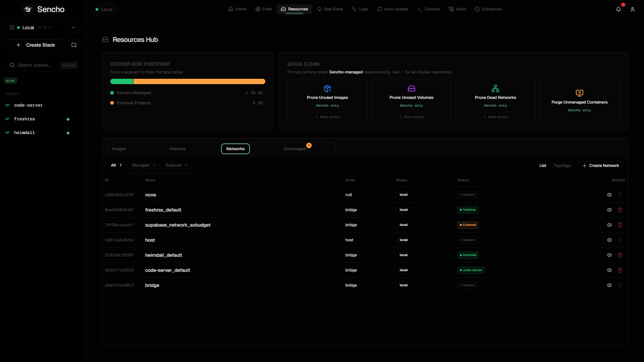Focus the Search stacks input field
This screenshot has height=362, width=644.
click(x=43, y=65)
